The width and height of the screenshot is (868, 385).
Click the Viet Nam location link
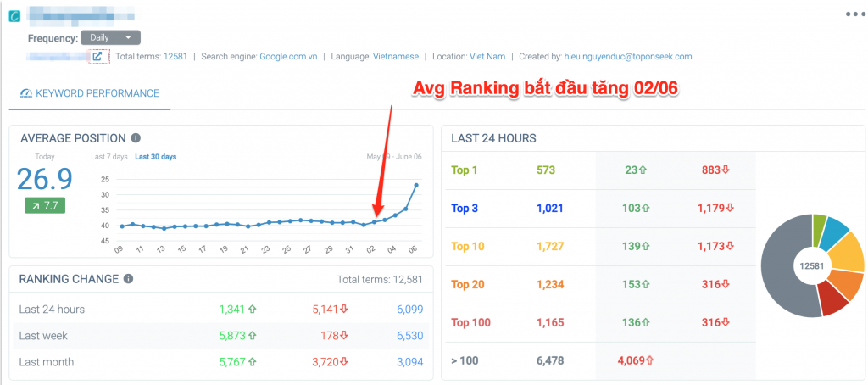pyautogui.click(x=487, y=57)
